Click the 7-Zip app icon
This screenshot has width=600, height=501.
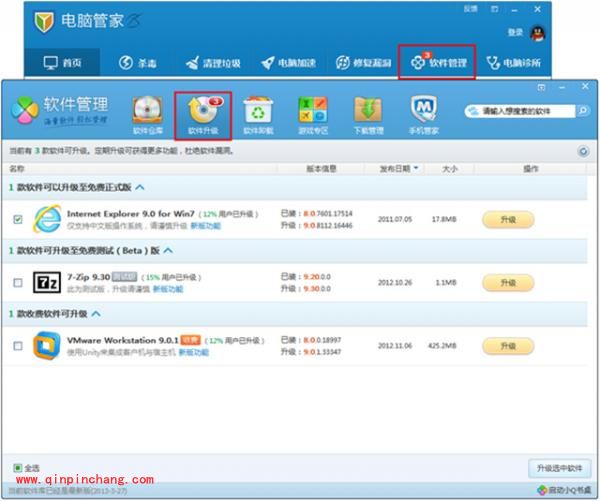point(47,282)
